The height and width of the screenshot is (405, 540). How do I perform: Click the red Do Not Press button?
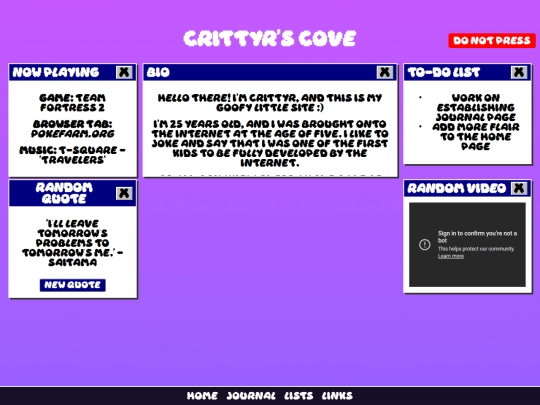[491, 41]
